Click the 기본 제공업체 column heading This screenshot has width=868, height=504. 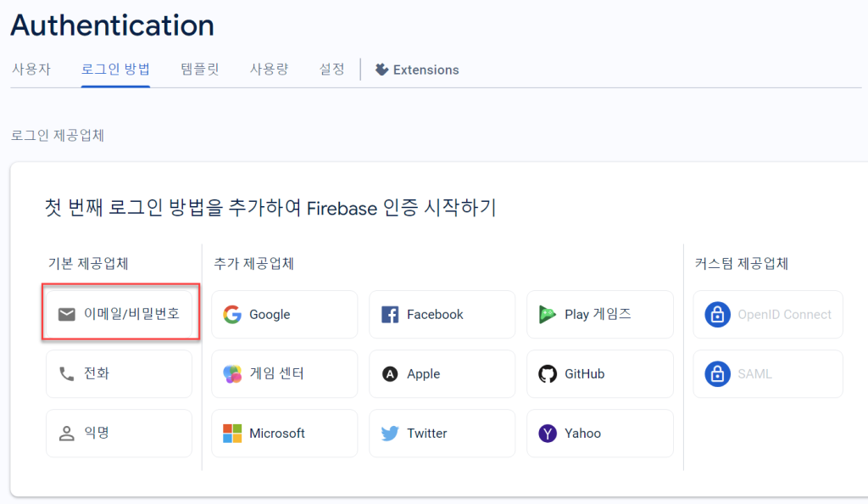[88, 264]
